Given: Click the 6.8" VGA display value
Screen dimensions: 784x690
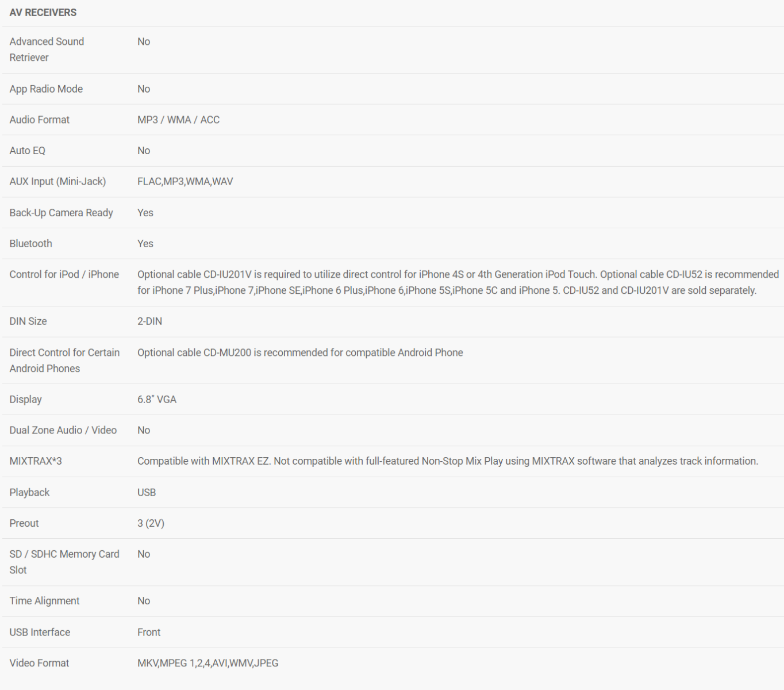Looking at the screenshot, I should point(157,400).
